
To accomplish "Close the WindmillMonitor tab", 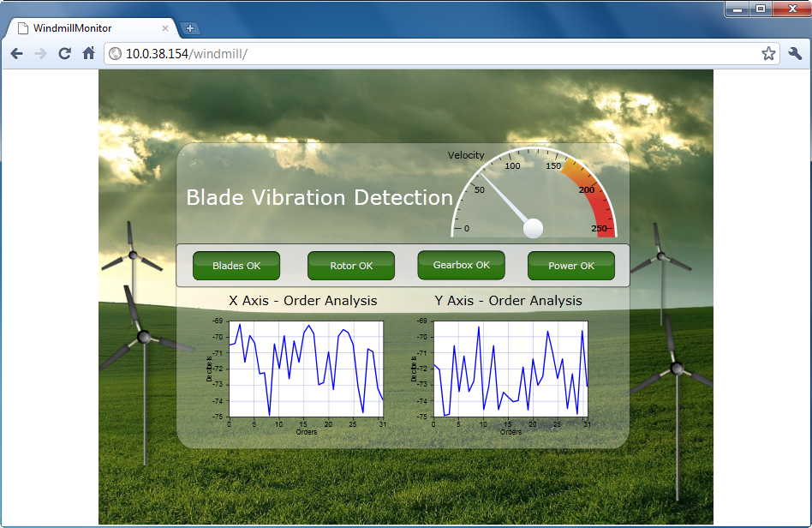I will click(165, 28).
